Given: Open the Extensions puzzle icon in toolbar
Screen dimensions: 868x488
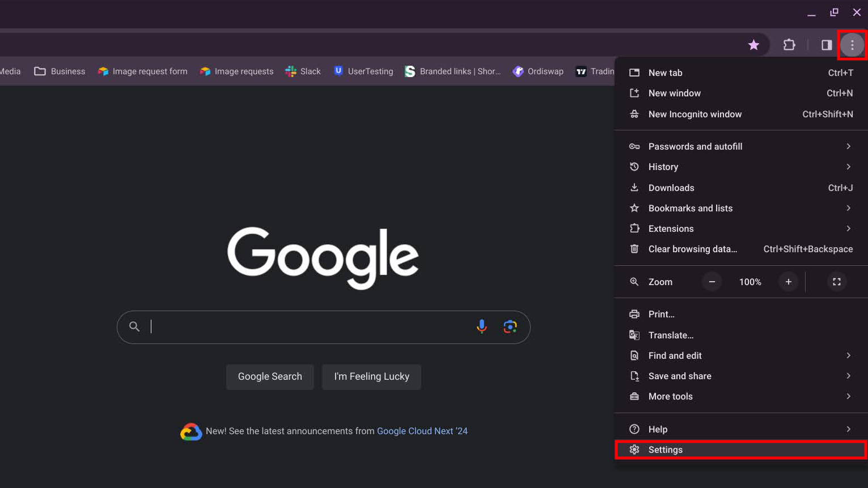Looking at the screenshot, I should point(789,45).
